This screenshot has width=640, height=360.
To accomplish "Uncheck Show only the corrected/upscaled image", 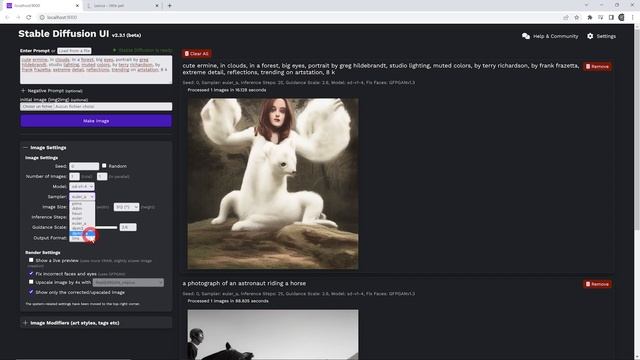I will pos(31,292).
